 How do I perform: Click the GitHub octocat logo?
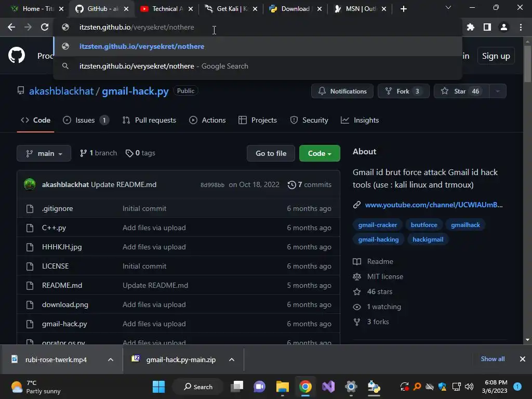(x=17, y=55)
